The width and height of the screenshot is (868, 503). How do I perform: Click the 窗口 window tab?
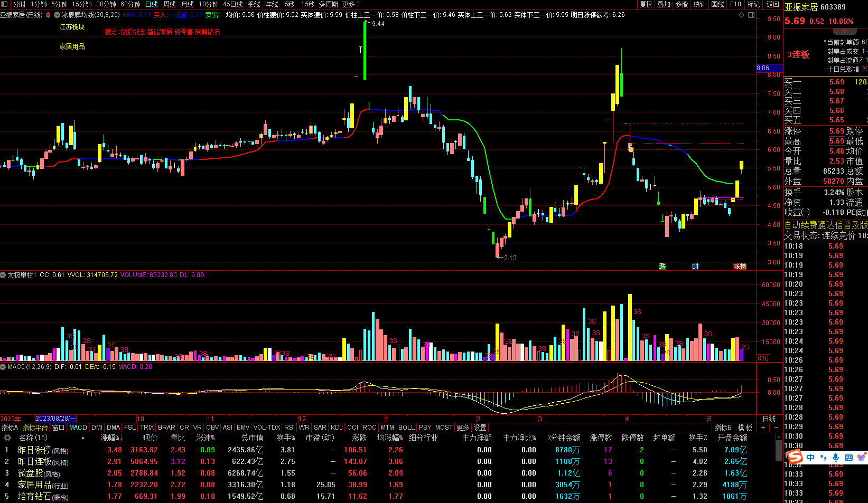[58, 428]
